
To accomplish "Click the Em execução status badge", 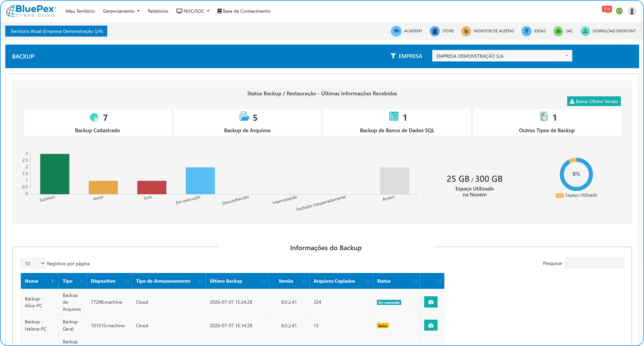I will point(389,303).
